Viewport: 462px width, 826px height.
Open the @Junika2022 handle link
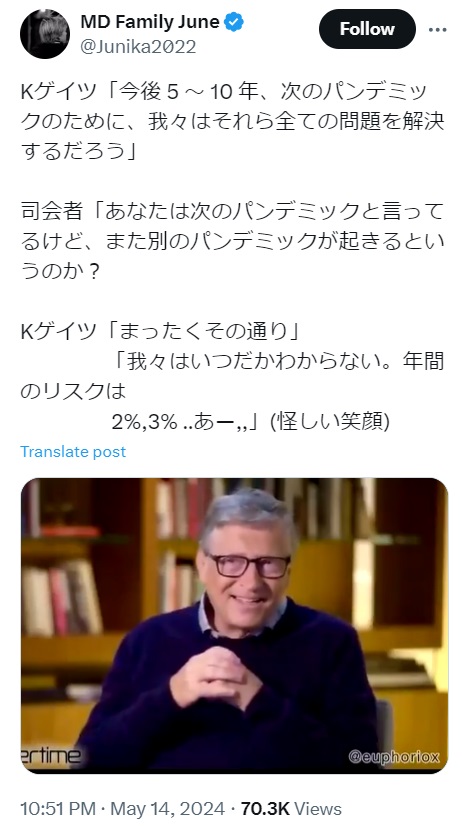138,47
